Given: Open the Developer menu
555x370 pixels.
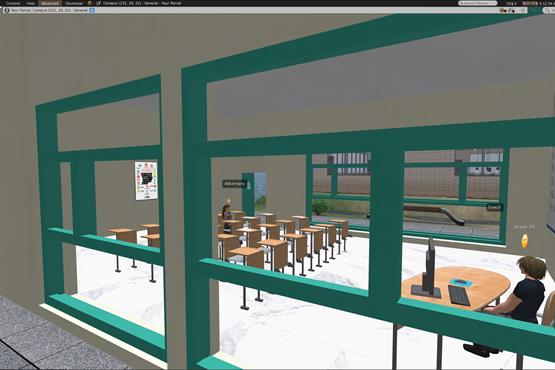Looking at the screenshot, I should 74,3.
